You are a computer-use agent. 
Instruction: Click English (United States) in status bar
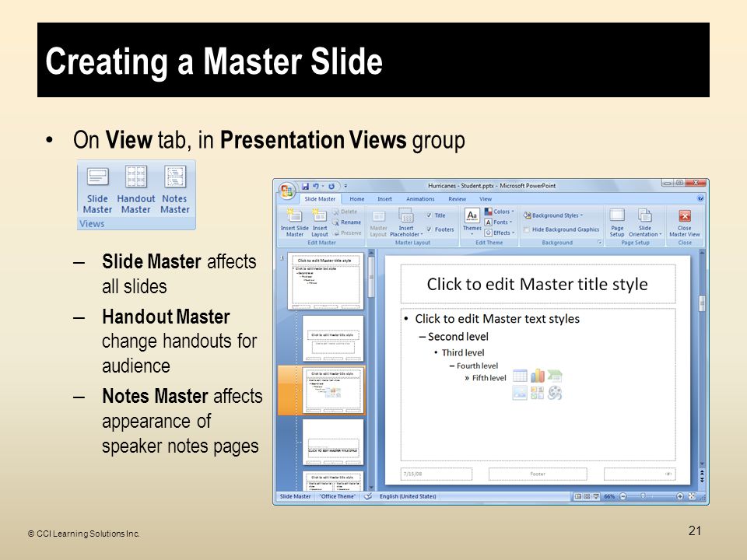[x=408, y=496]
